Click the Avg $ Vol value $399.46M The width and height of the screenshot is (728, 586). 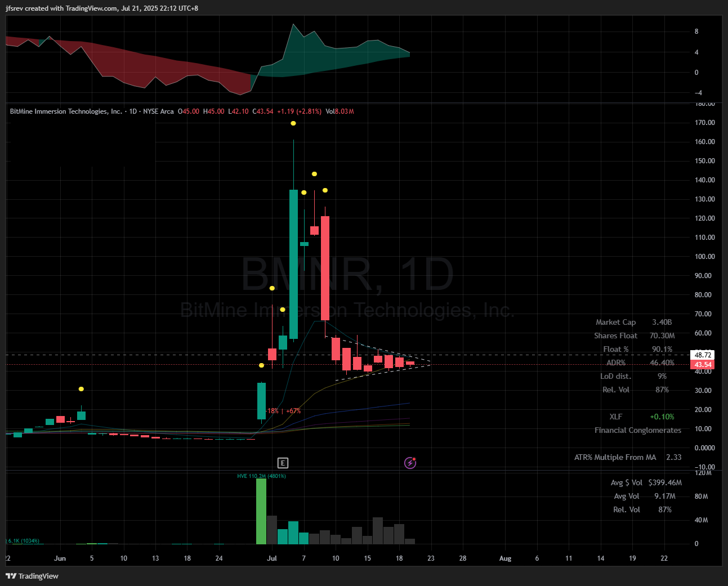coord(665,483)
